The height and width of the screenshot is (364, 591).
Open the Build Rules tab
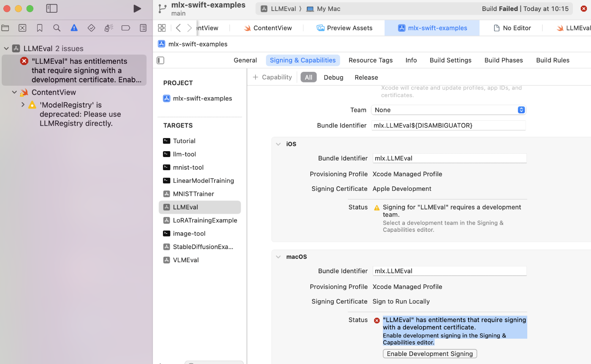point(553,60)
